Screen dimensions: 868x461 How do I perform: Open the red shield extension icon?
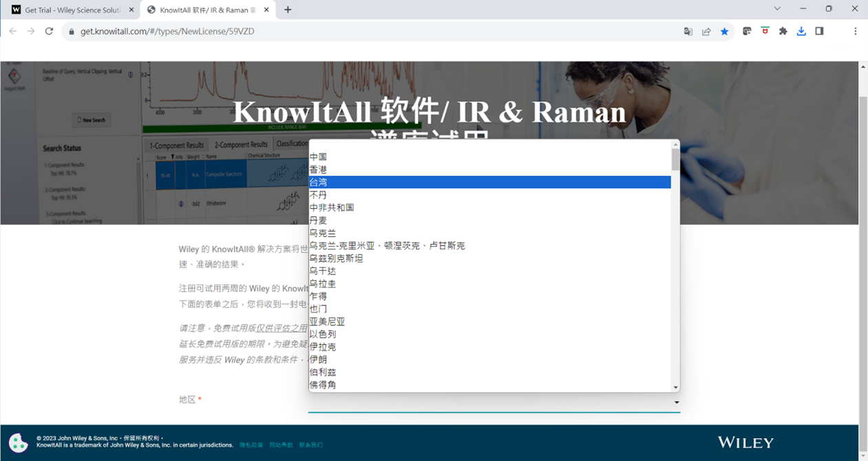coord(765,31)
